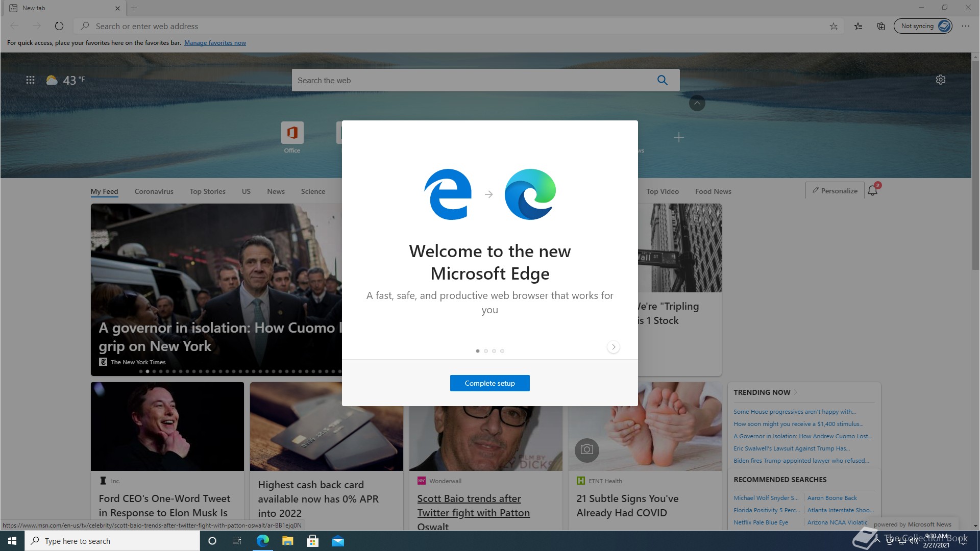Open a new tab with plus icon
Screen dimensions: 980x551
click(134, 8)
